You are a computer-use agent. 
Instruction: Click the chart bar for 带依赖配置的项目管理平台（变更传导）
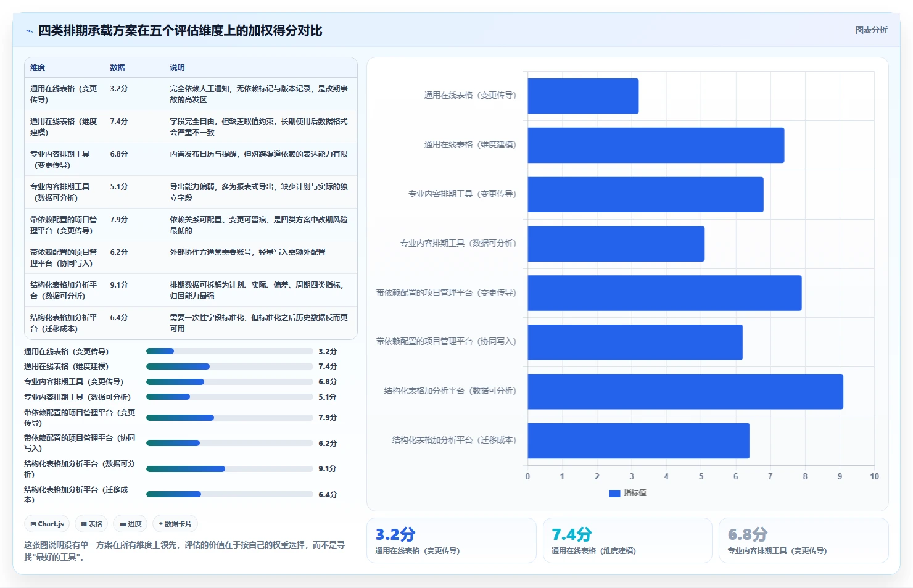tap(664, 293)
